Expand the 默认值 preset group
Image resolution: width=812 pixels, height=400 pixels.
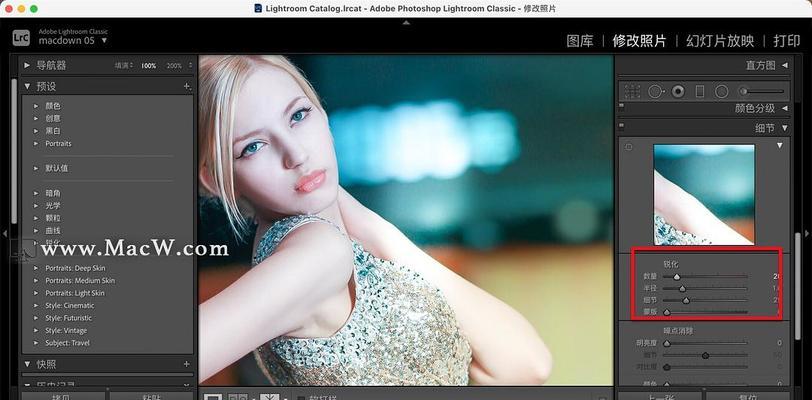coord(36,168)
